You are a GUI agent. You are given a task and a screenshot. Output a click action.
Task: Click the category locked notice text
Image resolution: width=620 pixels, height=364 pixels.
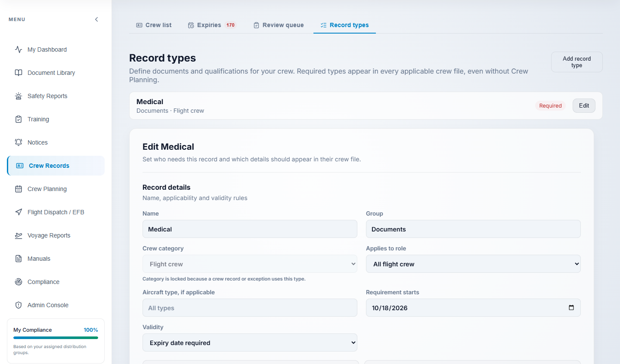pos(224,279)
